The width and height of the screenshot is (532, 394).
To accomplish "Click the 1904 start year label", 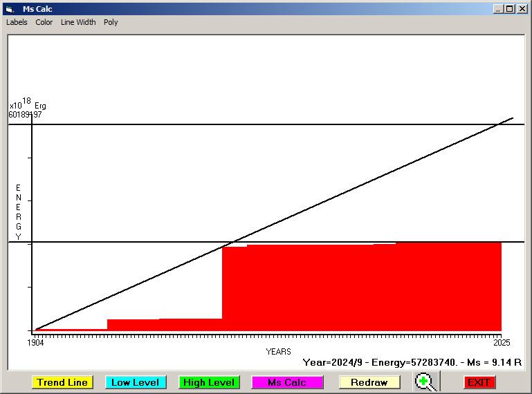I will pyautogui.click(x=35, y=343).
